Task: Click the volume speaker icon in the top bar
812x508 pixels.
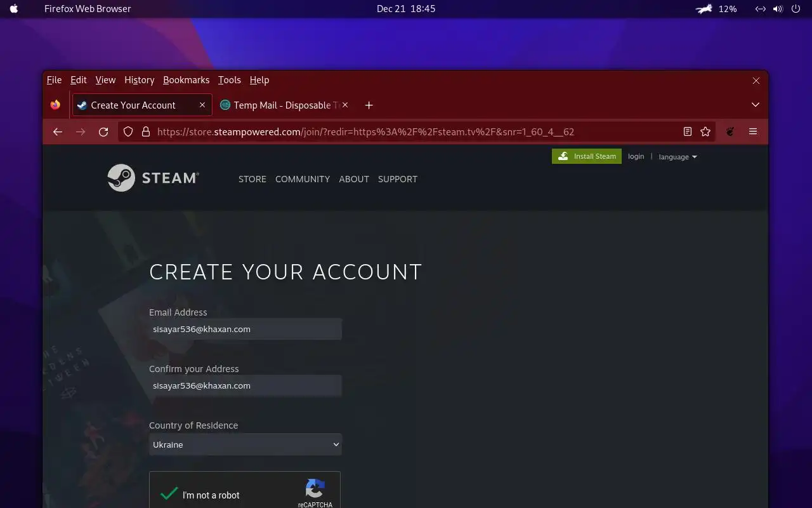Action: click(x=778, y=9)
